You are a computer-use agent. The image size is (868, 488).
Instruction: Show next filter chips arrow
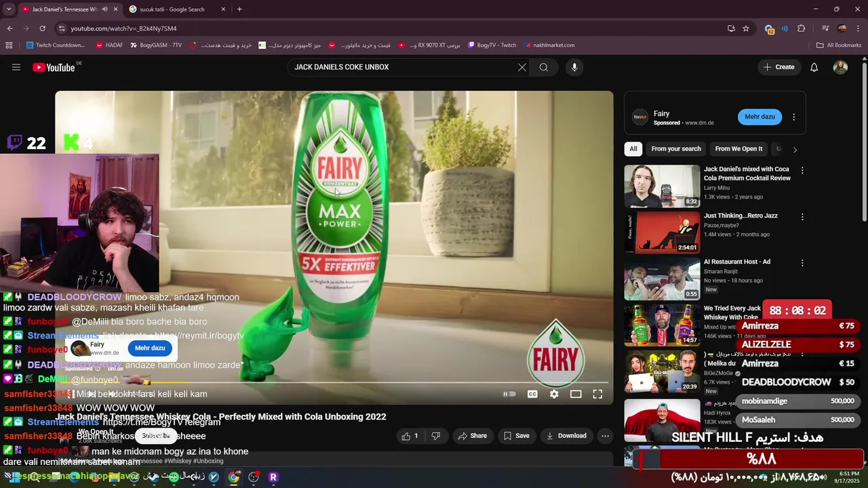pos(795,149)
